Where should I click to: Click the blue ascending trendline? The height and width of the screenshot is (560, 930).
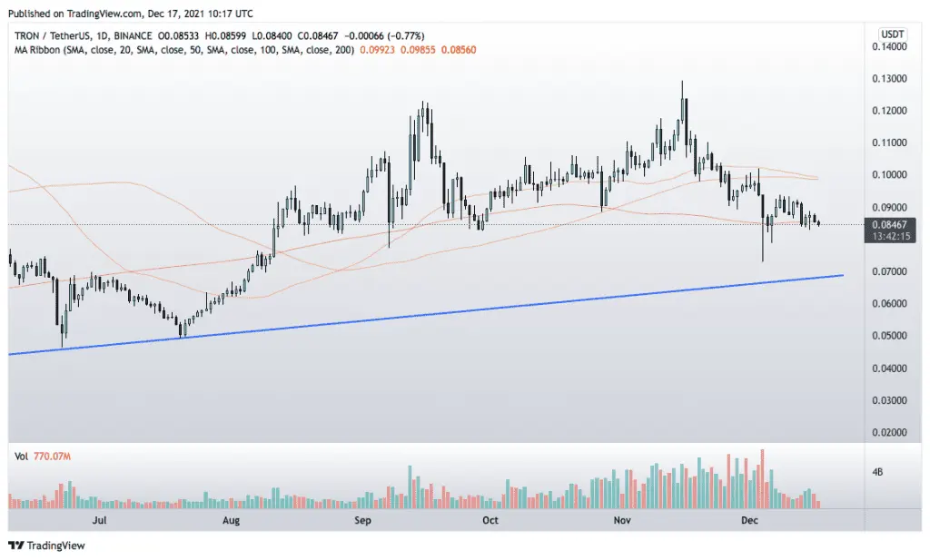coord(426,315)
